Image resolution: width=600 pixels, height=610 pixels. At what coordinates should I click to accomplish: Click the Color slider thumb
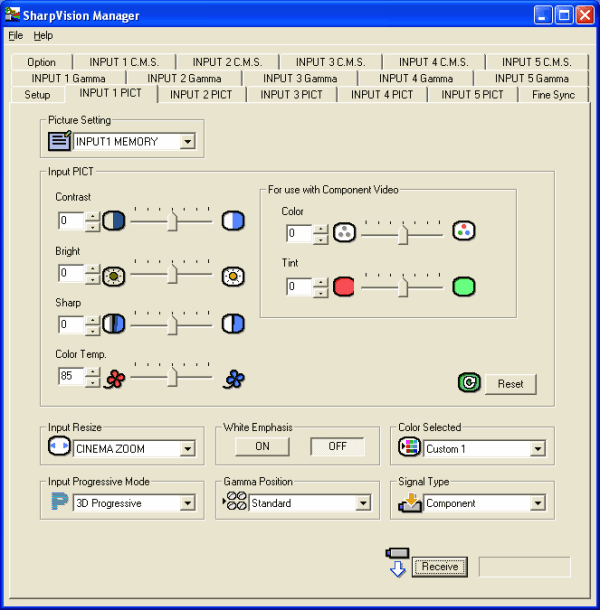403,234
